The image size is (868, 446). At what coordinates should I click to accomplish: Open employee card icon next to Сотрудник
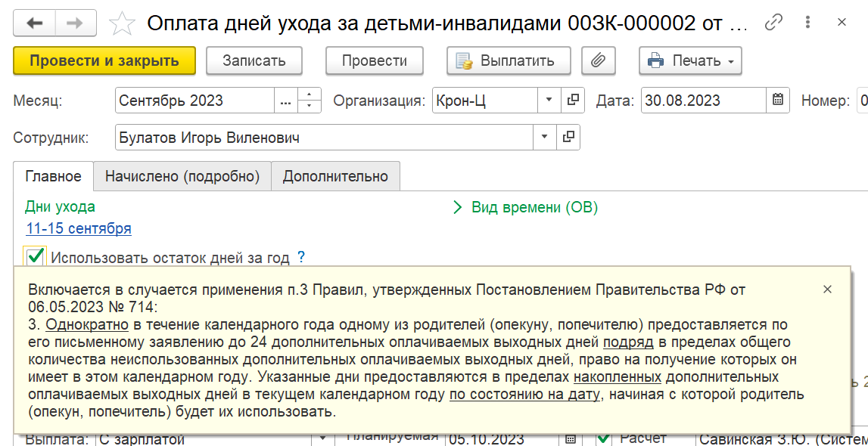click(568, 137)
